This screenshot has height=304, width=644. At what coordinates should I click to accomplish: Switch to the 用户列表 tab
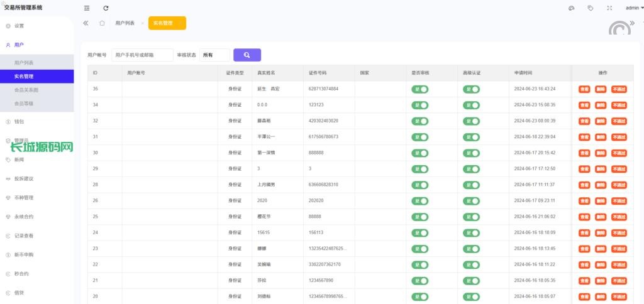pyautogui.click(x=125, y=23)
